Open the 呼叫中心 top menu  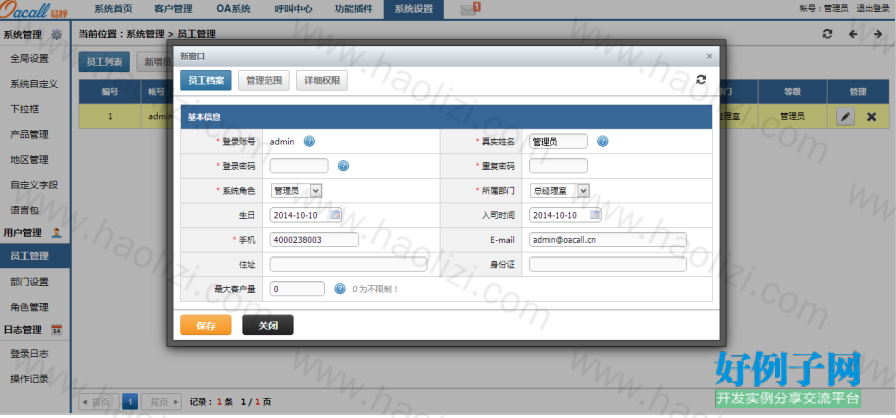(294, 9)
